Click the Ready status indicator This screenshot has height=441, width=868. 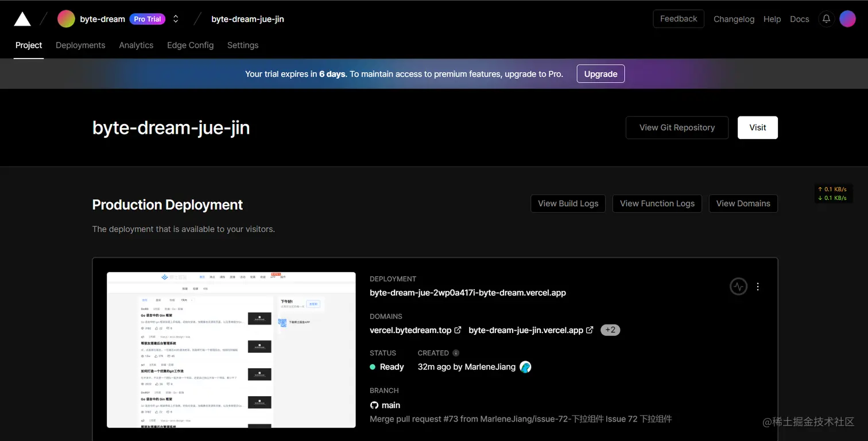(x=387, y=367)
